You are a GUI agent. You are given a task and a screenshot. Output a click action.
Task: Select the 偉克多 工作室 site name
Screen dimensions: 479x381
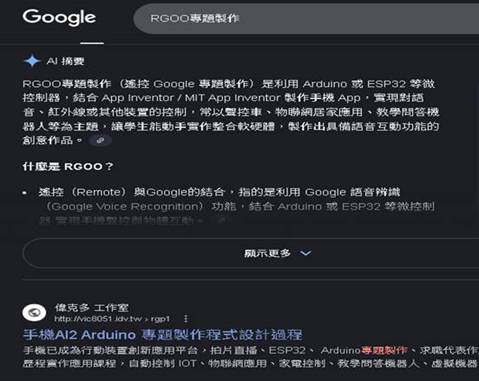pos(92,308)
